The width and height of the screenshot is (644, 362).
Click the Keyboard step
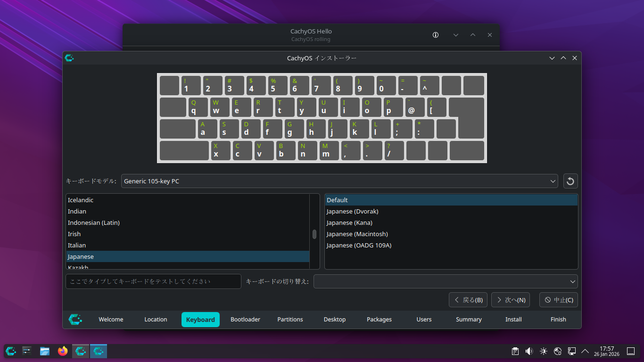pyautogui.click(x=200, y=320)
